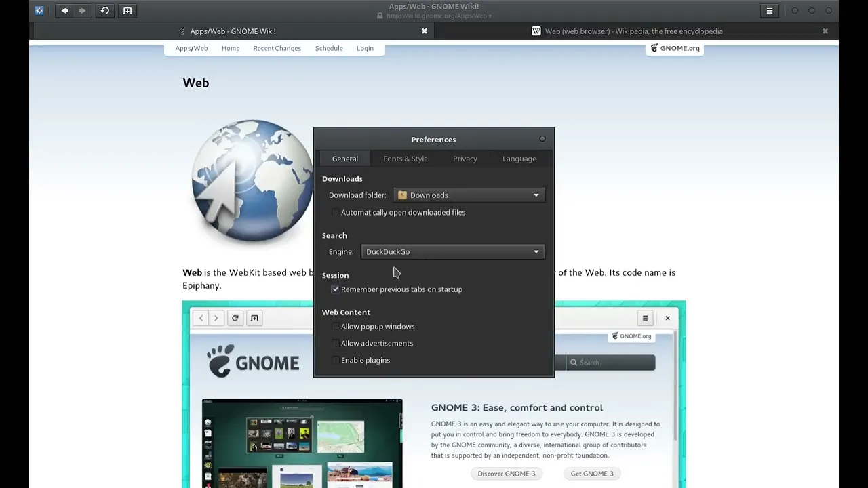Visit the Schedule link
This screenshot has height=488, width=868.
click(x=329, y=49)
